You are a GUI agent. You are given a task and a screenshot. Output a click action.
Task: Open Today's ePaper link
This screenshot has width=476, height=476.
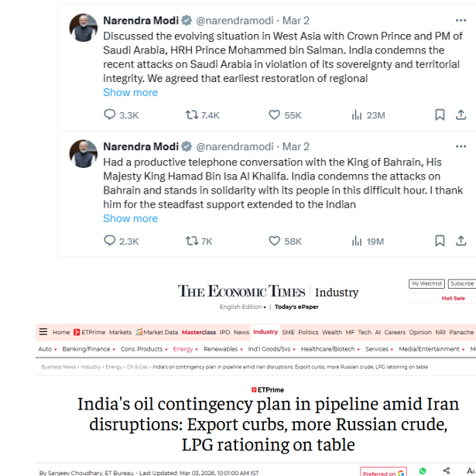(x=296, y=307)
